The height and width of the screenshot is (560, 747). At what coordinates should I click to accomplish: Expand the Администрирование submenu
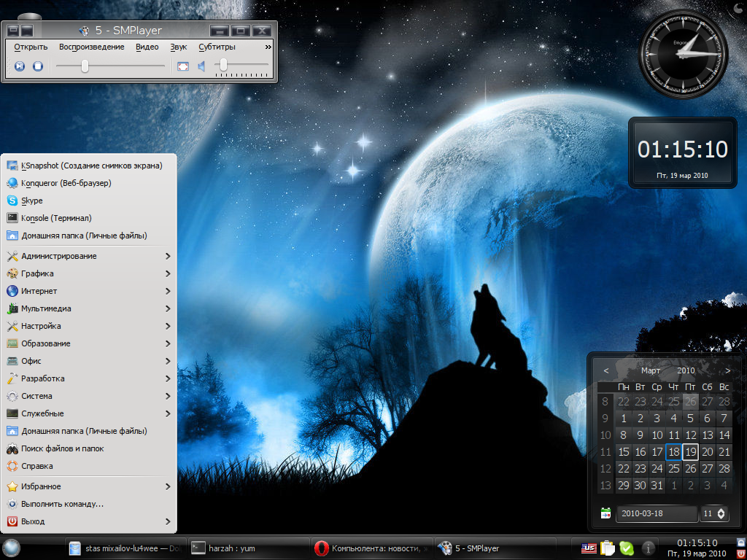88,256
